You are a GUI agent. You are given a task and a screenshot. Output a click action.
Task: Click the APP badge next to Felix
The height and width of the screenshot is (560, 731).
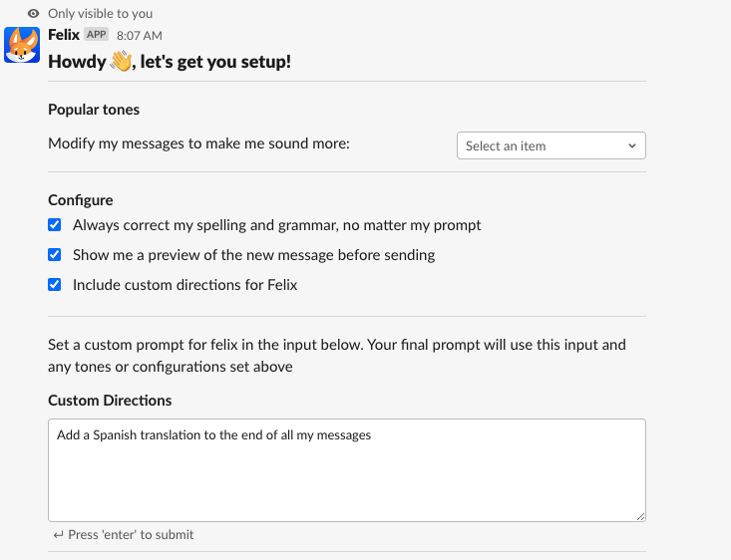pos(97,35)
